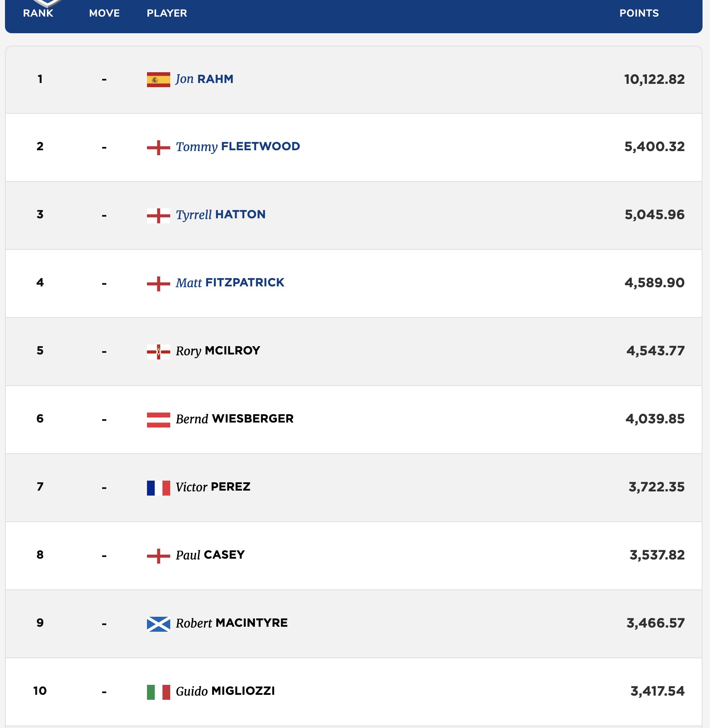Screen dimensions: 710x728
Task: Click Scotland flag beside Robert MacIntyre
Action: point(158,624)
